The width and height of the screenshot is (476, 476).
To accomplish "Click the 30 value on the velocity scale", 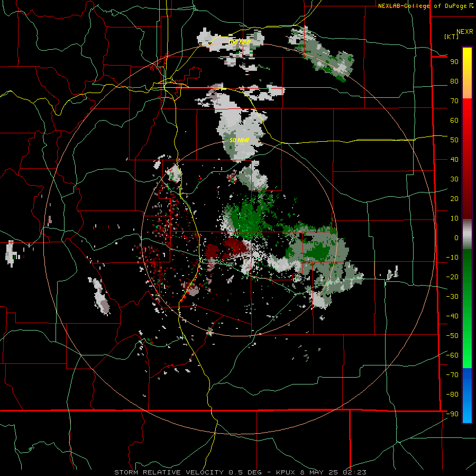I will point(454,179).
